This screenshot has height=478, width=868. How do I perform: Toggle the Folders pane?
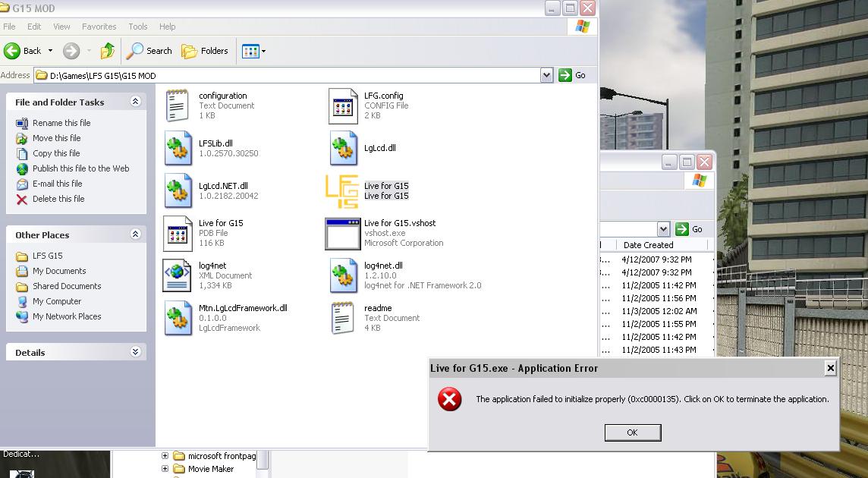pos(205,51)
